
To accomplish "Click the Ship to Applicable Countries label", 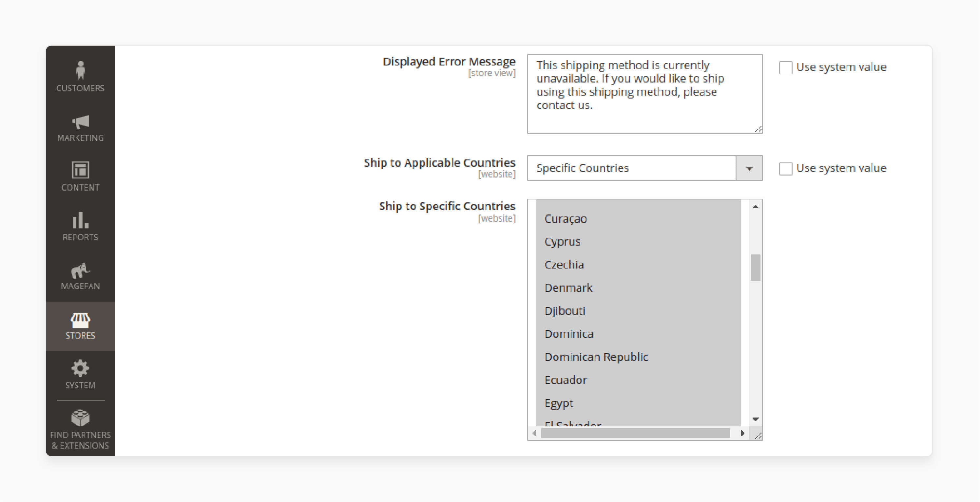I will point(439,163).
